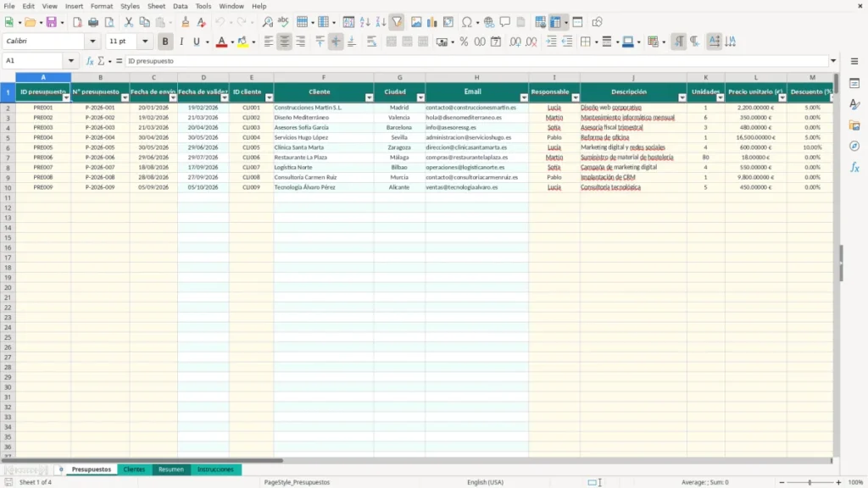868x488 pixels.
Task: Toggle Align Left
Action: click(x=269, y=42)
